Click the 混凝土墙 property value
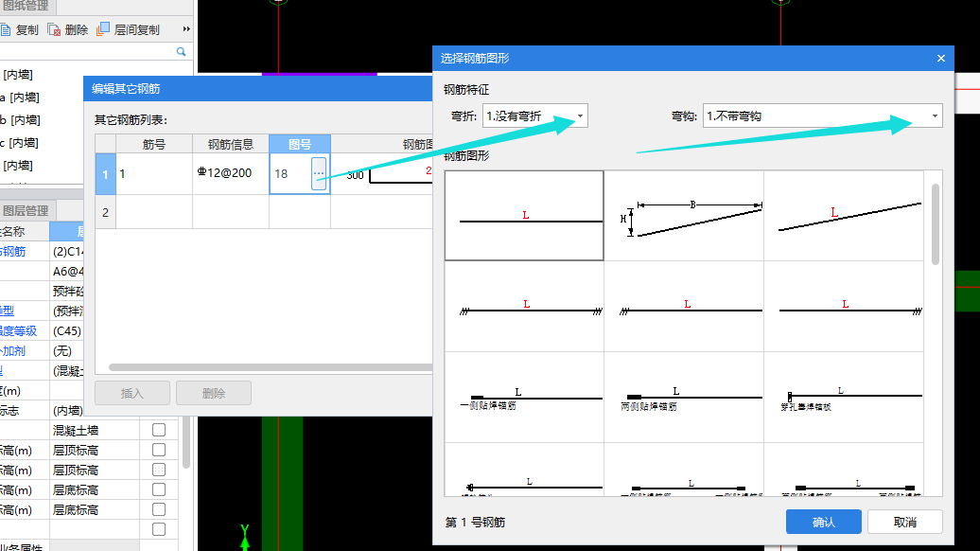This screenshot has height=551, width=980. [x=94, y=431]
